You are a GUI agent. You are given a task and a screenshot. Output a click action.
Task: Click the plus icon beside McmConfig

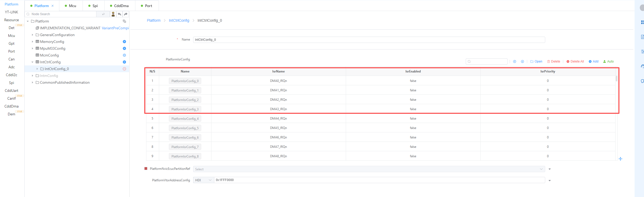124,55
